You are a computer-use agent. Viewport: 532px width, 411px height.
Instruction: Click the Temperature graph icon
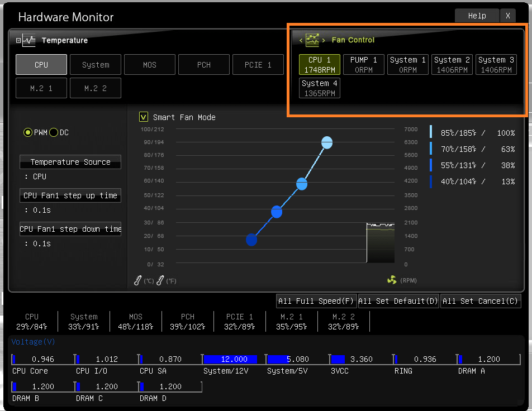coord(29,40)
